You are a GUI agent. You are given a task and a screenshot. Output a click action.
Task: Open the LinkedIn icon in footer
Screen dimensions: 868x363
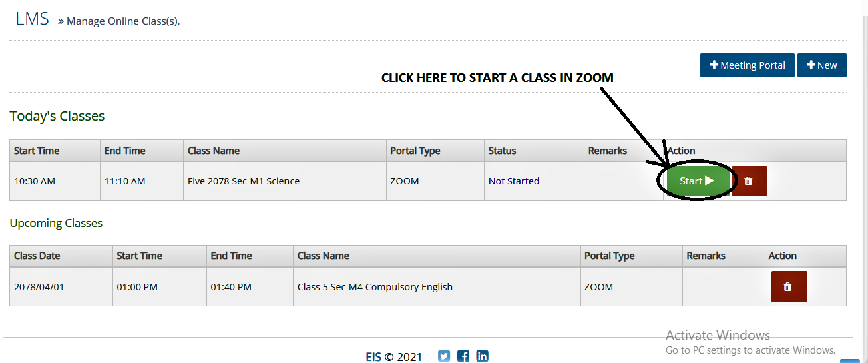coord(483,356)
